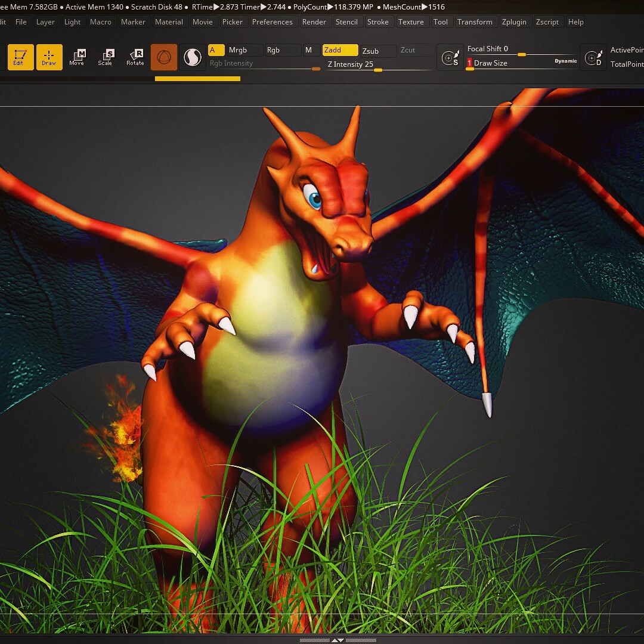The image size is (644, 644).
Task: Select the Scale transform icon
Action: [x=106, y=57]
